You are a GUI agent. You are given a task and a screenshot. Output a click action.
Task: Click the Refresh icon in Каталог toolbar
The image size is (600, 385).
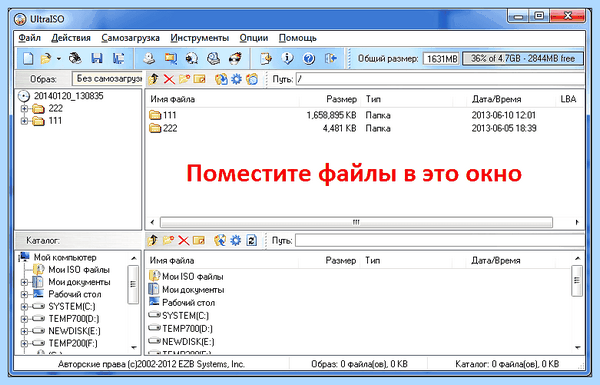click(251, 240)
